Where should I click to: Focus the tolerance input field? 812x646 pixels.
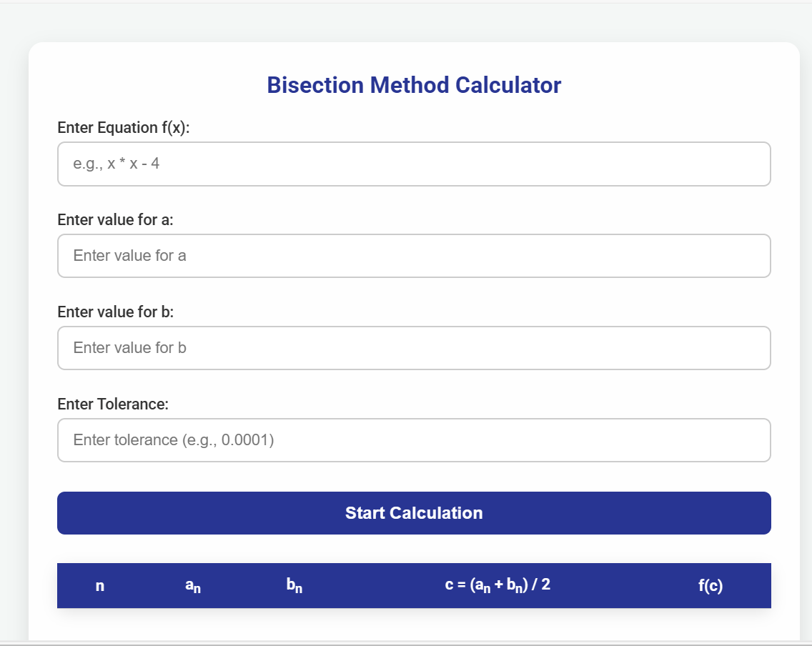point(414,440)
